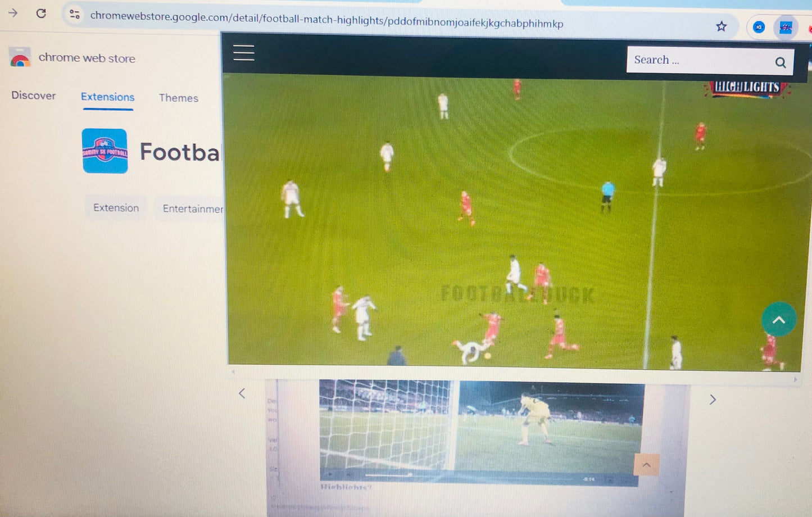Click the Football extension logo image

click(x=105, y=151)
